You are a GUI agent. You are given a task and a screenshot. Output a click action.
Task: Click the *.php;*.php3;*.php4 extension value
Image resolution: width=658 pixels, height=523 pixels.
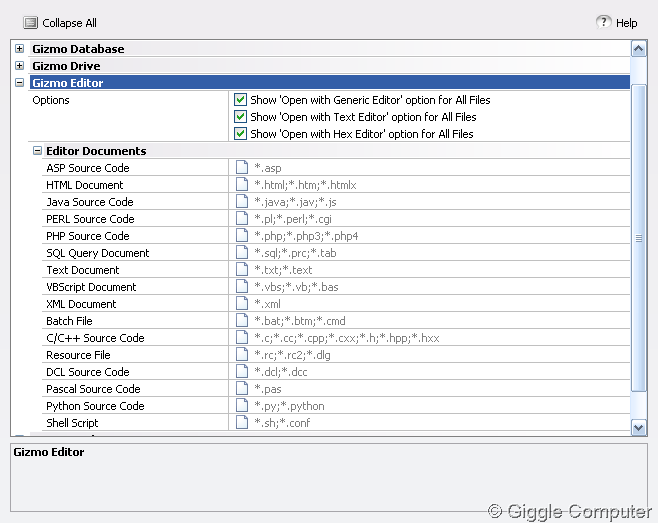[x=306, y=236]
